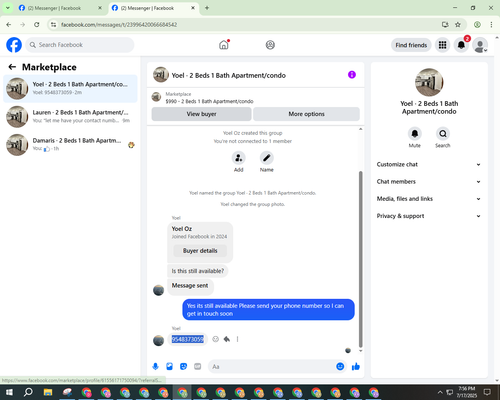Choose a sticker icon
Image resolution: width=500 pixels, height=400 pixels.
183,367
